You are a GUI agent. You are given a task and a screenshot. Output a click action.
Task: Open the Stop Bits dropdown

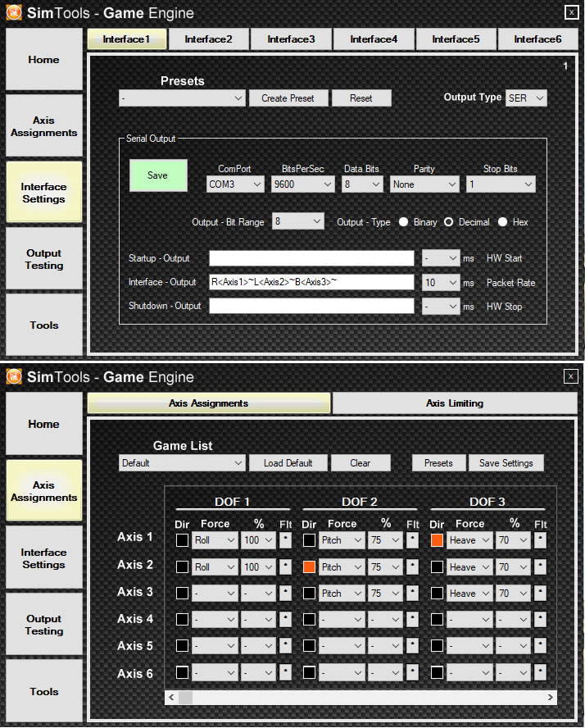[x=501, y=184]
